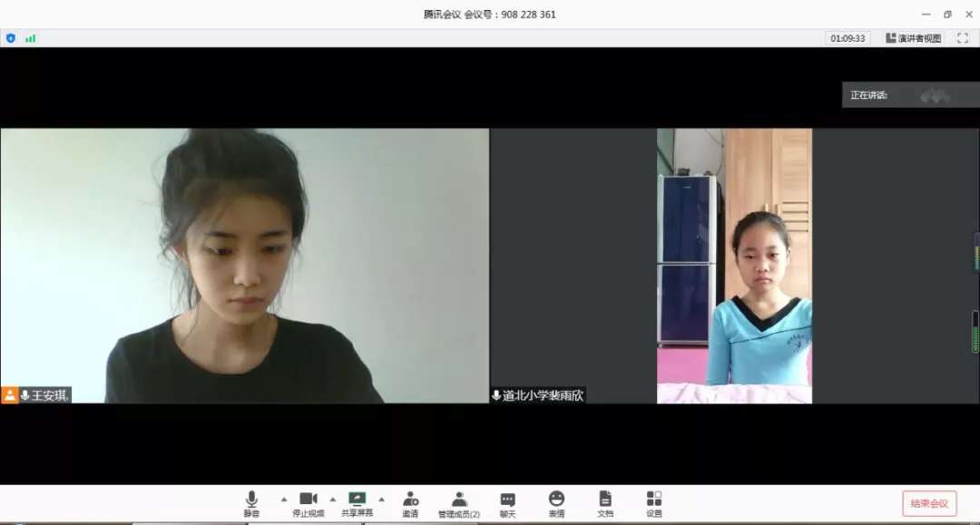Start screen sharing via 共享屏幕
Image resolution: width=980 pixels, height=525 pixels.
(357, 503)
